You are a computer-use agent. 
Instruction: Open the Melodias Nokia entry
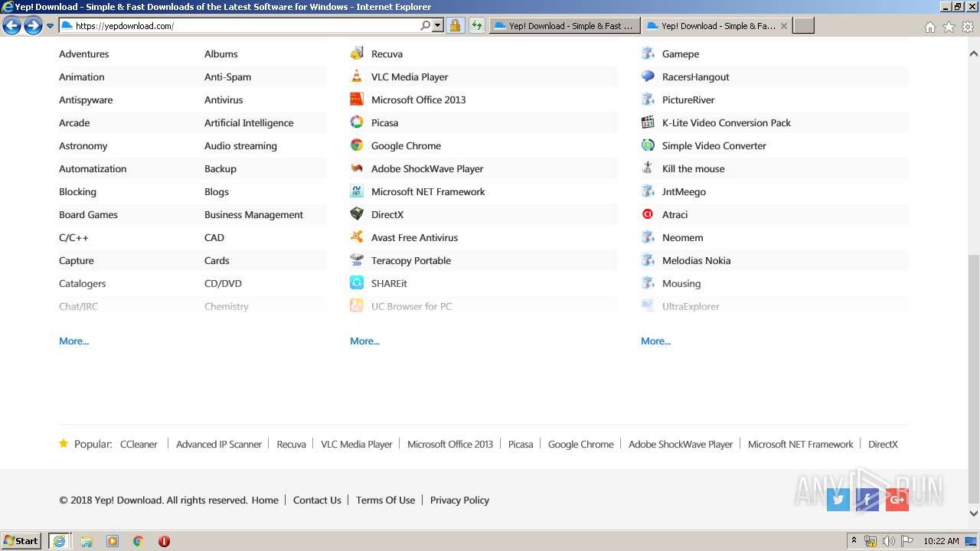tap(696, 260)
